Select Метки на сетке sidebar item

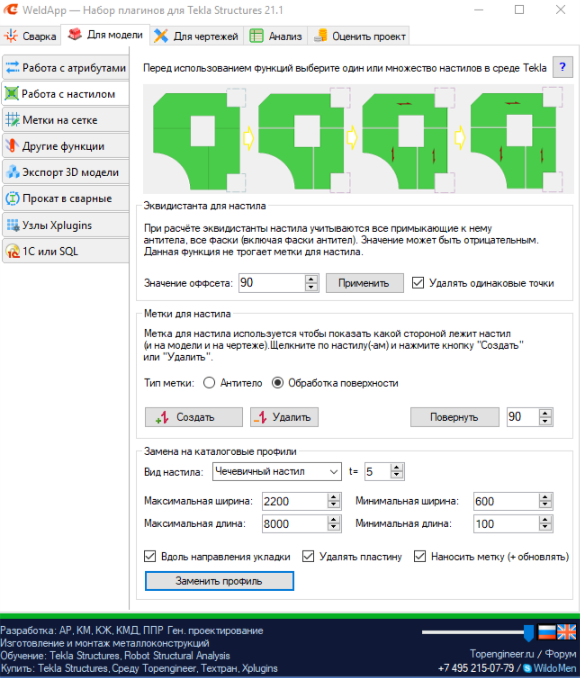(x=66, y=120)
